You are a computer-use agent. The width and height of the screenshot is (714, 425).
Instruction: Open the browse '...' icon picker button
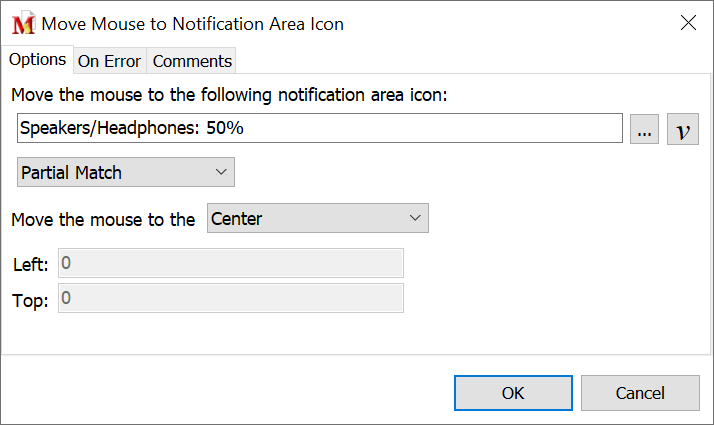click(645, 129)
